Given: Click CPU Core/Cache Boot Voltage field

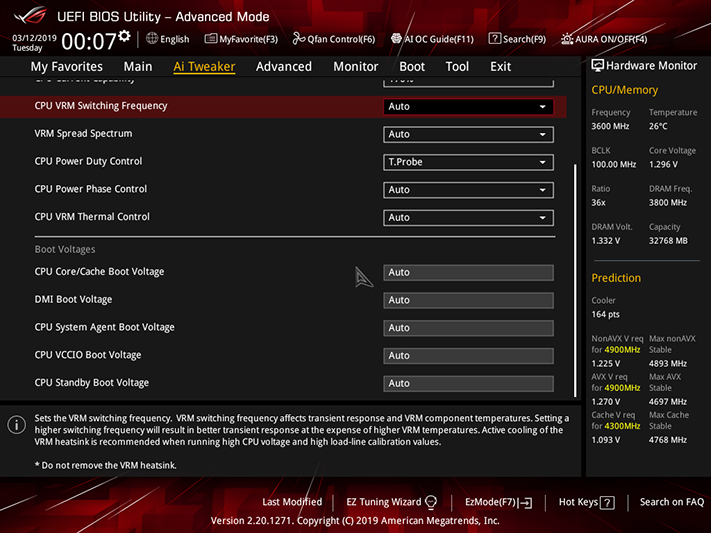Looking at the screenshot, I should tap(468, 273).
